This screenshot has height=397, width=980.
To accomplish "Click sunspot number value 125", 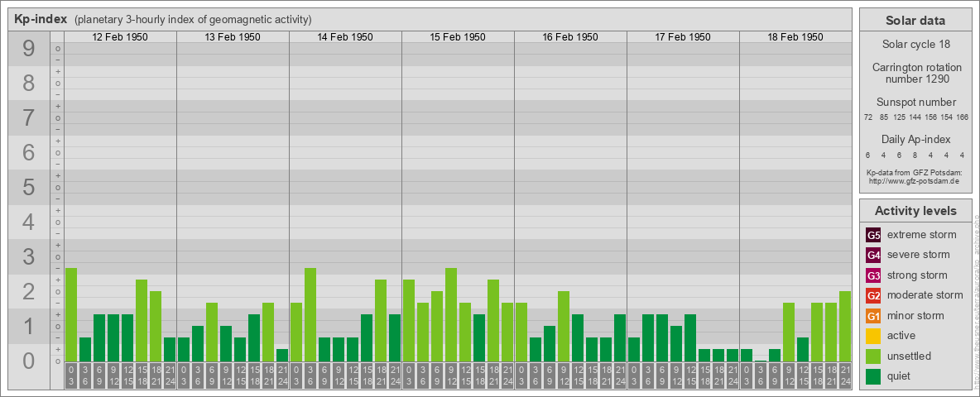I will pyautogui.click(x=900, y=117).
